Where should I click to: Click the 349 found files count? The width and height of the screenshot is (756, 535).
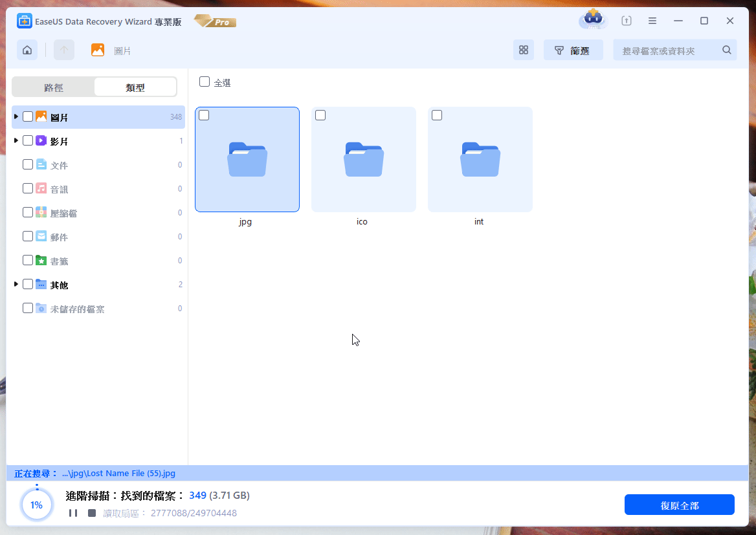coord(197,496)
